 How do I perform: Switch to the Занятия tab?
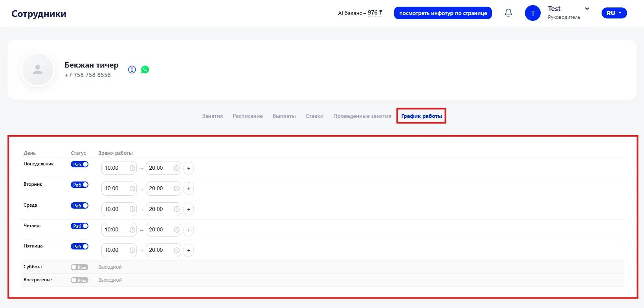tap(213, 116)
